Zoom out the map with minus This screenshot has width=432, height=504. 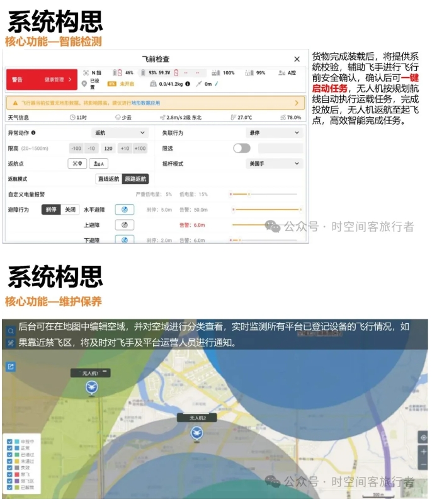point(423,464)
